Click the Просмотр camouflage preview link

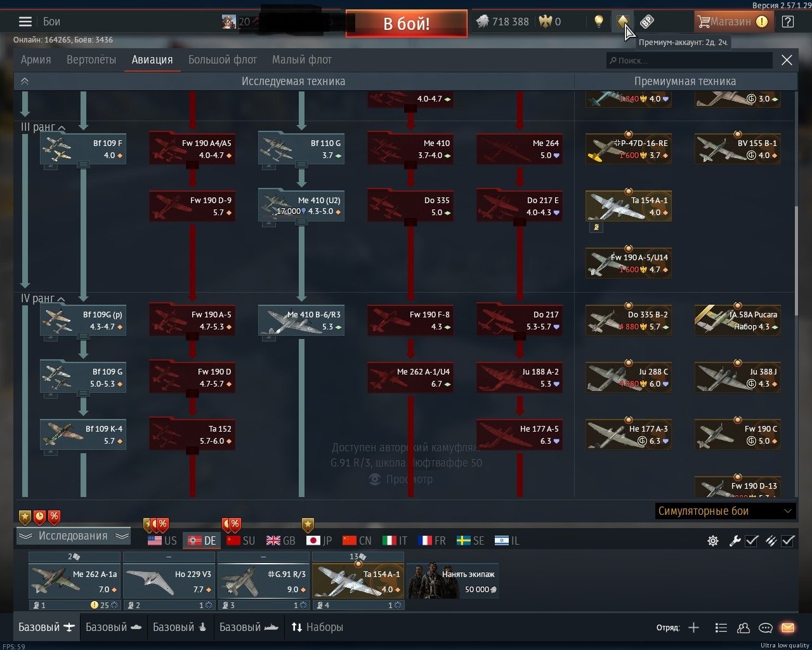pyautogui.click(x=409, y=479)
